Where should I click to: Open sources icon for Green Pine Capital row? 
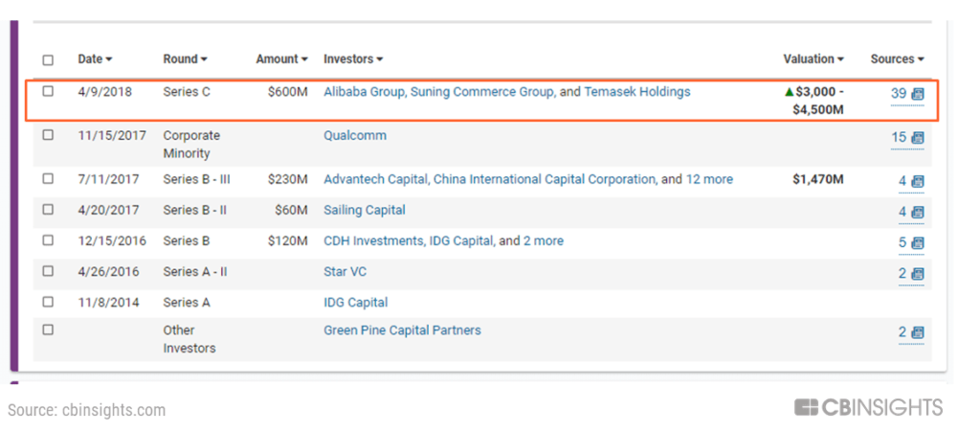click(918, 333)
